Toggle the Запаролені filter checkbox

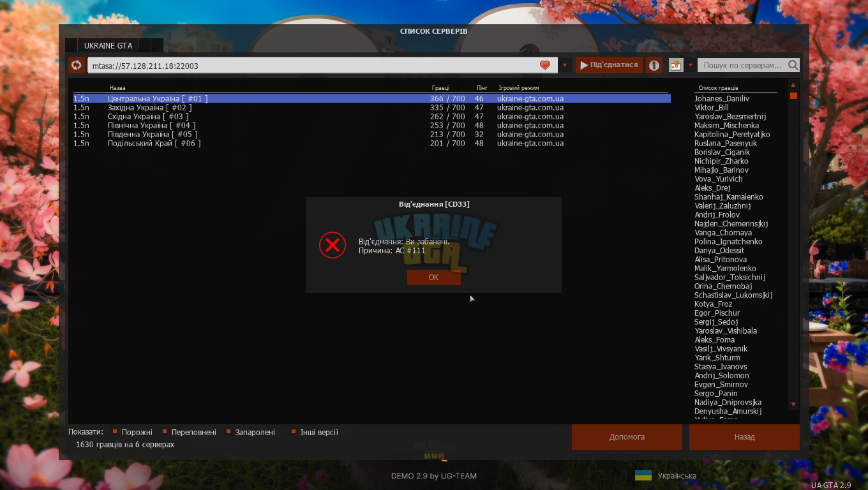click(228, 432)
